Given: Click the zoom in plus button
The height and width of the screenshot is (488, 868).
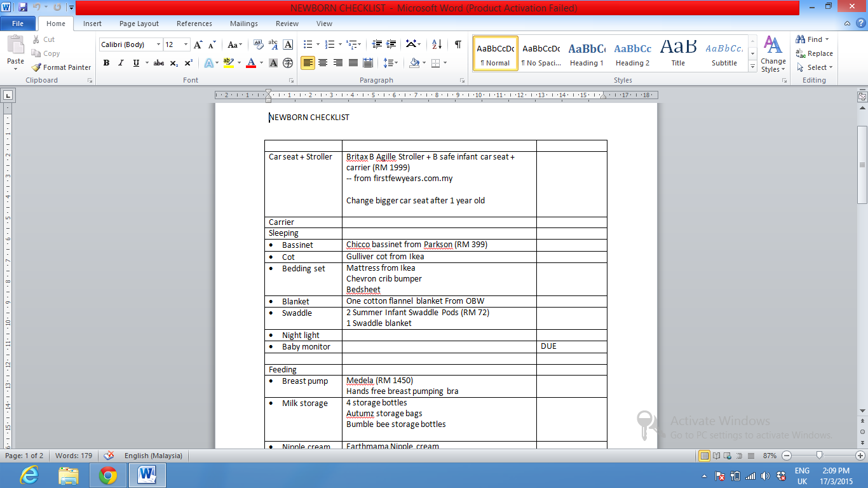Looking at the screenshot, I should [x=860, y=456].
